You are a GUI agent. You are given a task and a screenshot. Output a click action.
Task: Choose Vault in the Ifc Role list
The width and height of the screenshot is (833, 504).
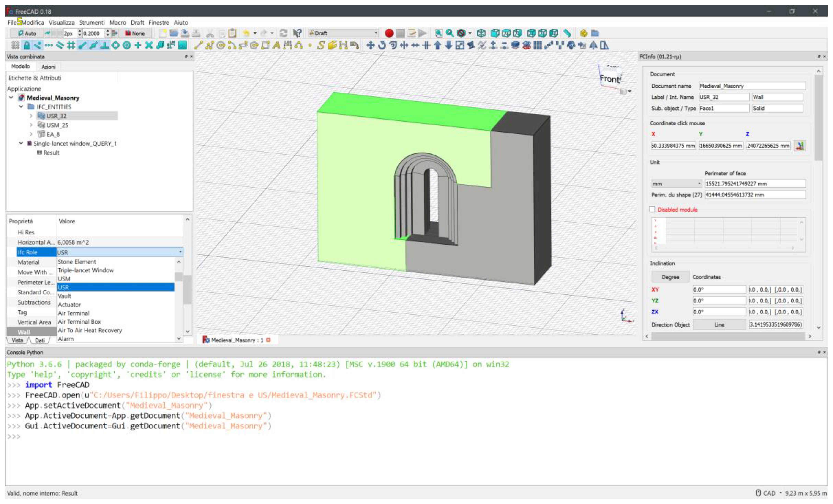click(64, 296)
